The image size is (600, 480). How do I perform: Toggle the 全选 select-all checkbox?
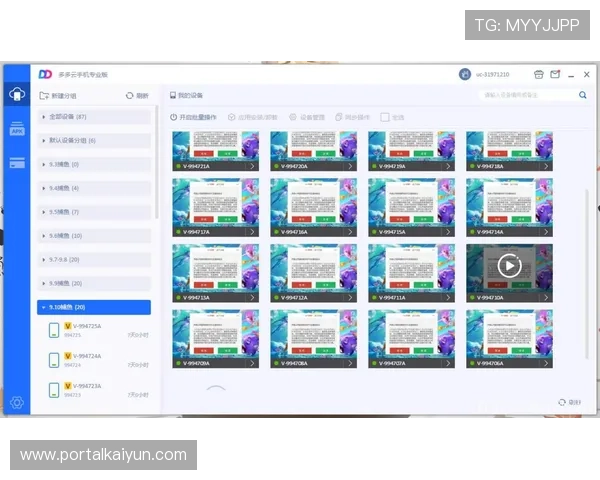385,117
